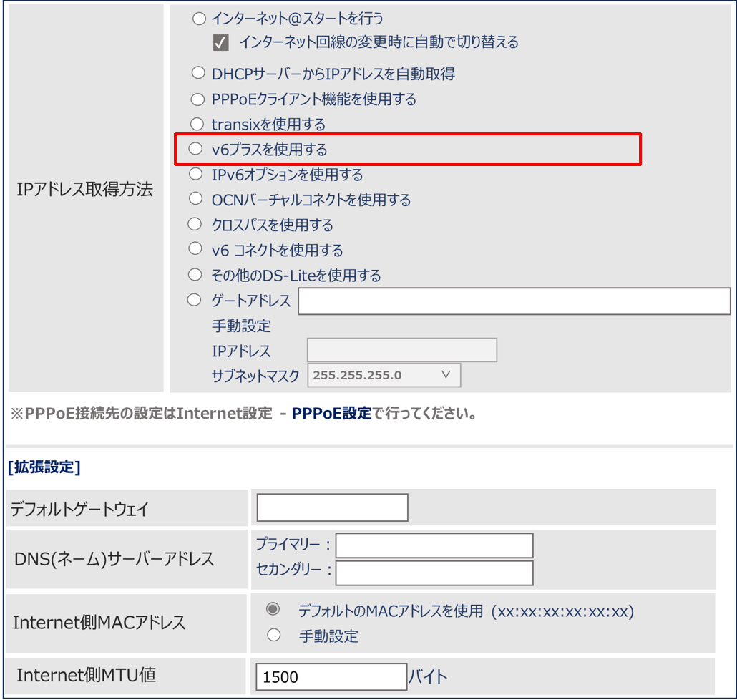Select the v6プラスを使用する radio button

coord(195,149)
